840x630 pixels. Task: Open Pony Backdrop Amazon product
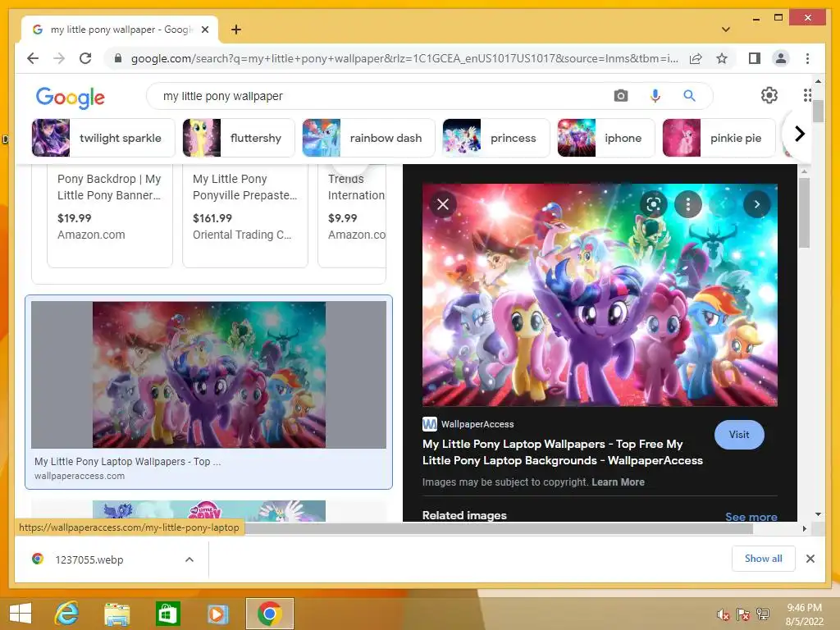[110, 214]
